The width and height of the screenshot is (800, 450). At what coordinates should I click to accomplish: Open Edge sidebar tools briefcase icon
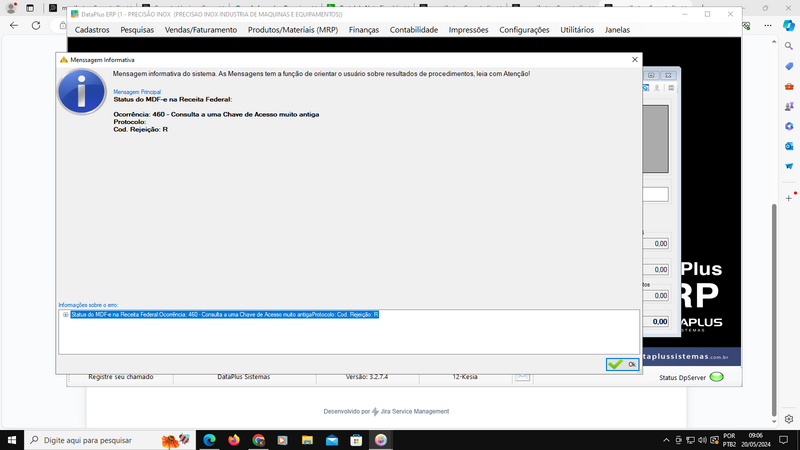tap(789, 86)
